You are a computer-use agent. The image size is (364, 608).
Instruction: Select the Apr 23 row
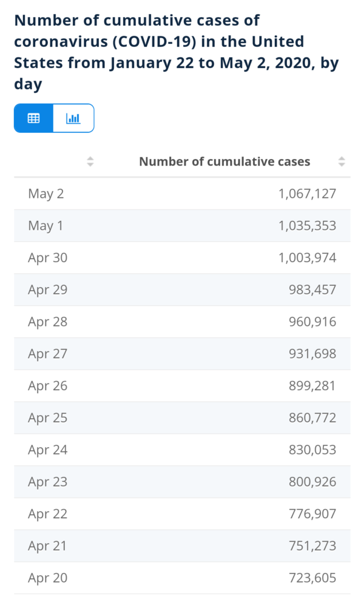pos(182,482)
